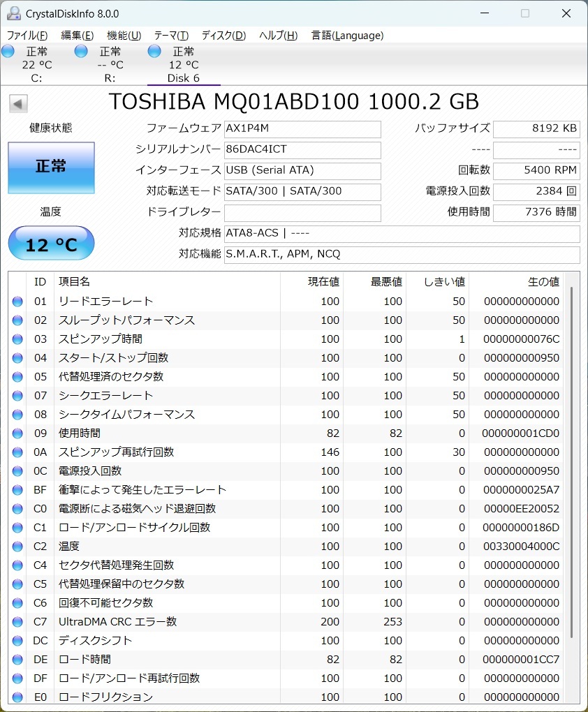Switch to the Disk 6 drive tab

184,64
